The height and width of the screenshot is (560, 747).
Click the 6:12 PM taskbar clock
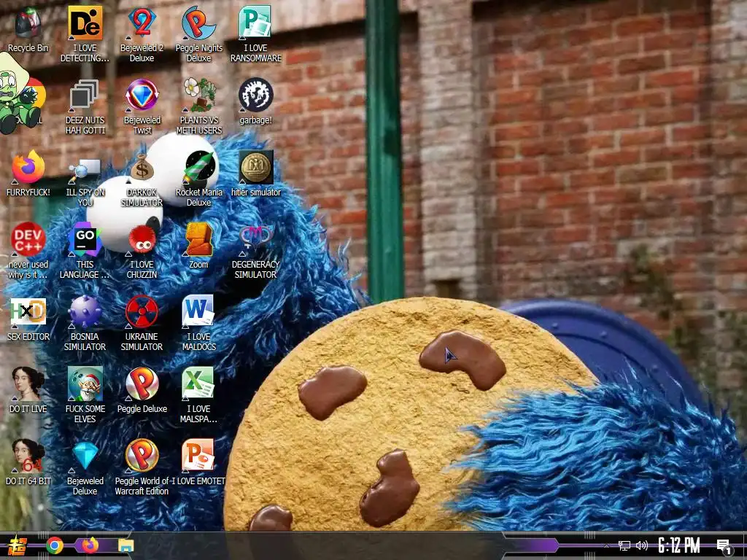pos(679,545)
